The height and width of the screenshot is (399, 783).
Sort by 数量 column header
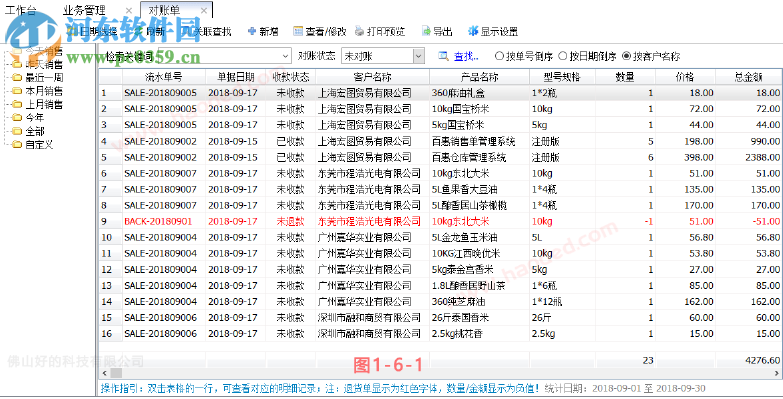pos(626,77)
